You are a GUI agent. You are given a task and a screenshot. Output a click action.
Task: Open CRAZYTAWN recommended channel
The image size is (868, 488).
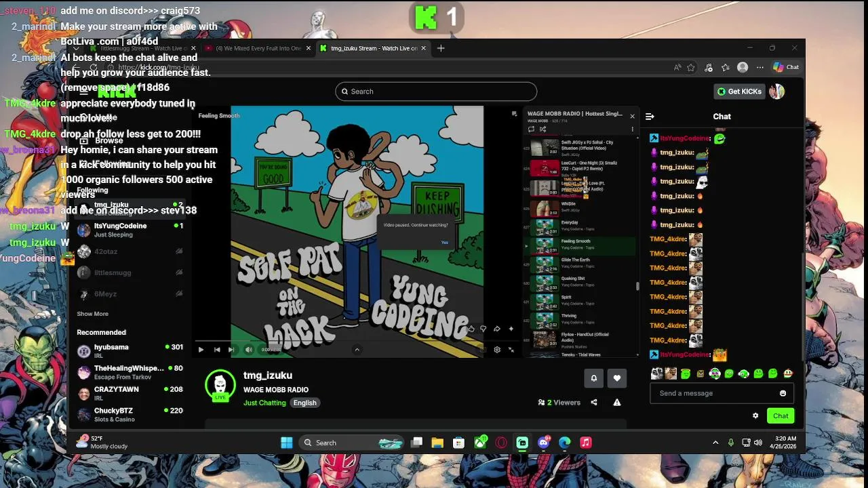coord(129,393)
